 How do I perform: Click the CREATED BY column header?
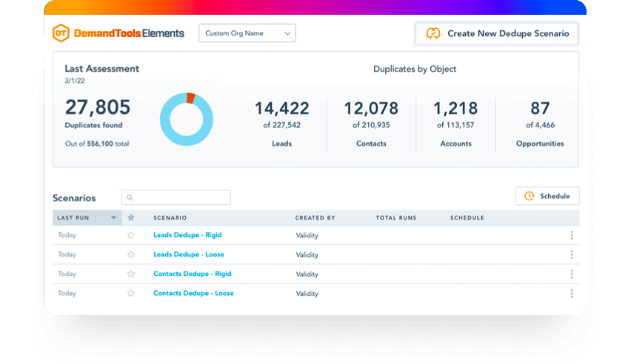(315, 218)
